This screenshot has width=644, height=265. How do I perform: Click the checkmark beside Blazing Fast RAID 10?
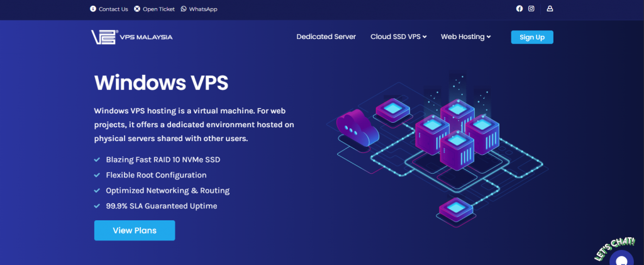pos(97,159)
